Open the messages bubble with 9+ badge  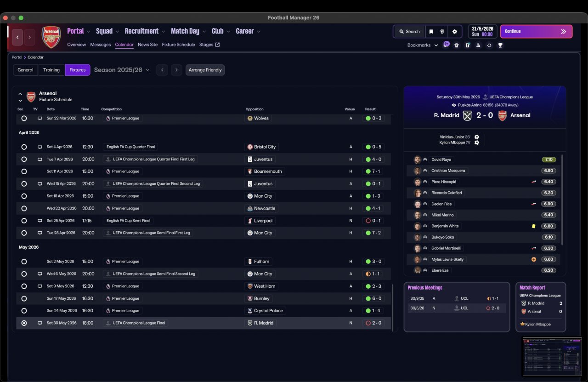pos(446,45)
